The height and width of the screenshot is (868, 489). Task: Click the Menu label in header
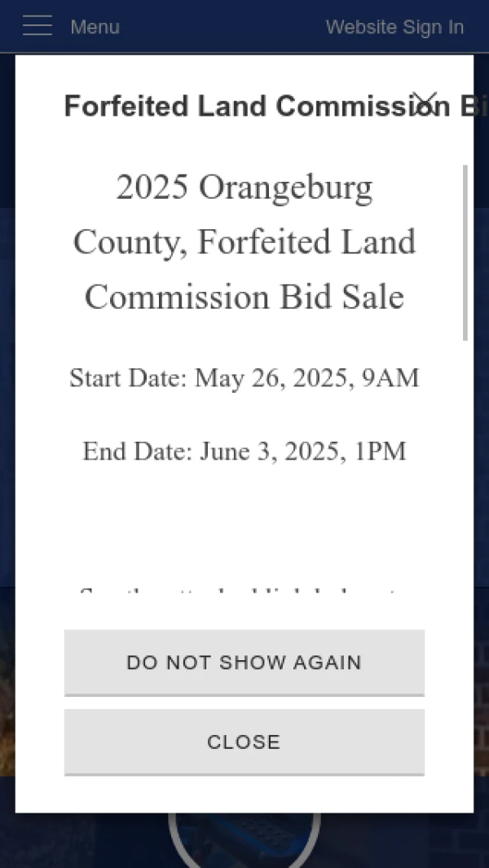95,27
